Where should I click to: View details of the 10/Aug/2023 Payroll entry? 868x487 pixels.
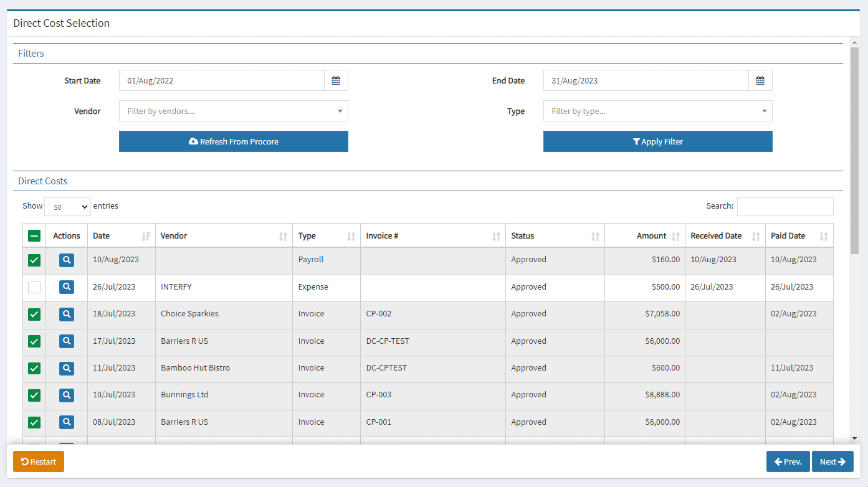(x=66, y=260)
